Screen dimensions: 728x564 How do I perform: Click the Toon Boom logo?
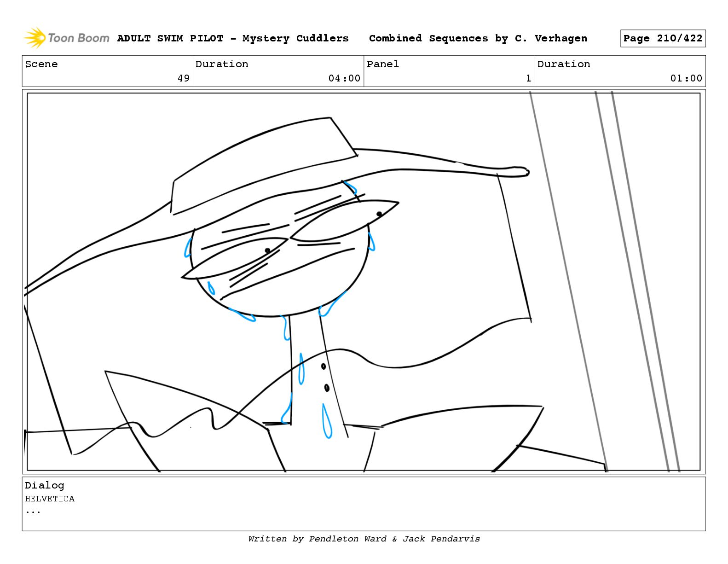pyautogui.click(x=67, y=38)
